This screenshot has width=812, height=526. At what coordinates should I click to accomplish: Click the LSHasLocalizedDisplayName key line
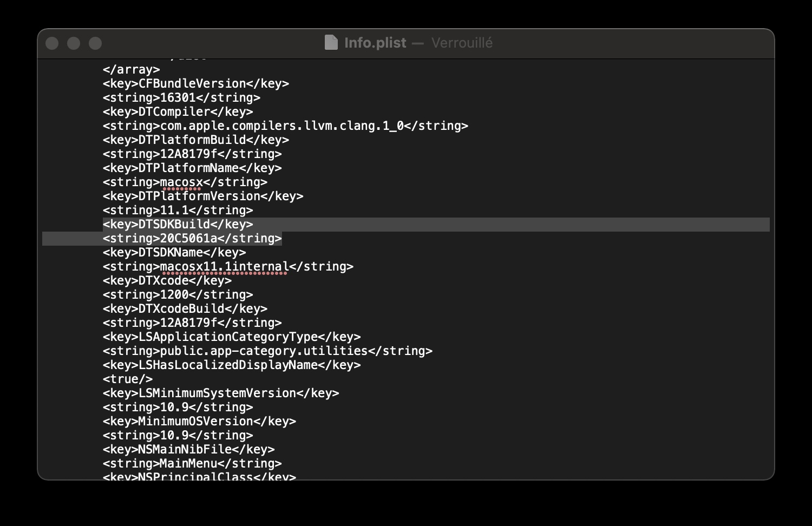[231, 365]
